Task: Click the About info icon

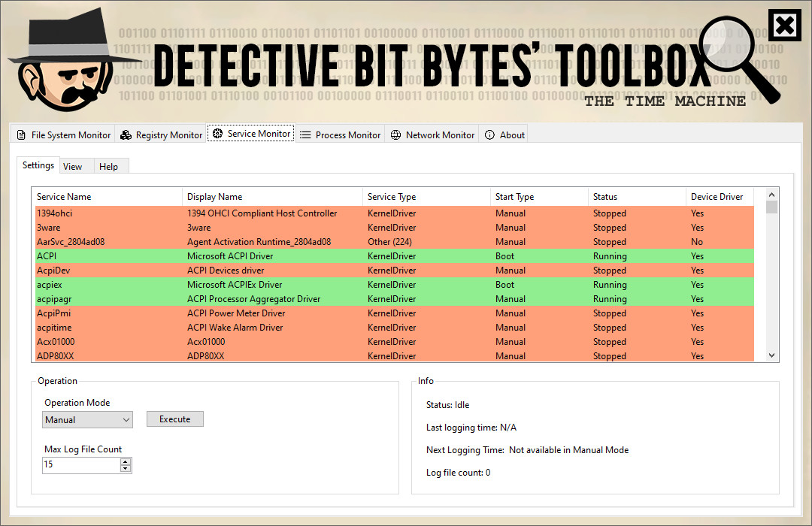Action: (489, 135)
